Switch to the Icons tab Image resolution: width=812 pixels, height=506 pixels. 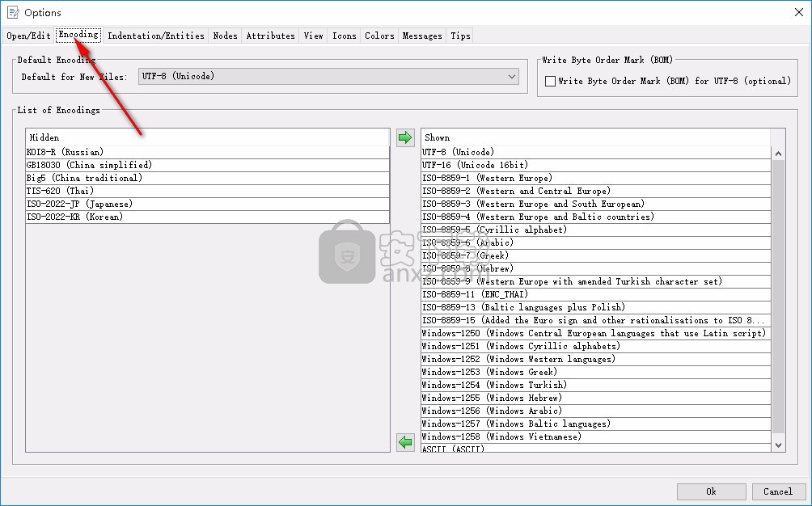coord(345,36)
